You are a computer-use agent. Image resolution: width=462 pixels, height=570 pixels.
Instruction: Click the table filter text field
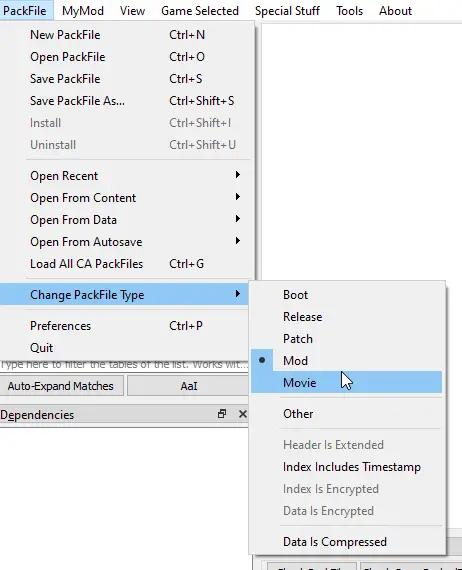tap(124, 365)
